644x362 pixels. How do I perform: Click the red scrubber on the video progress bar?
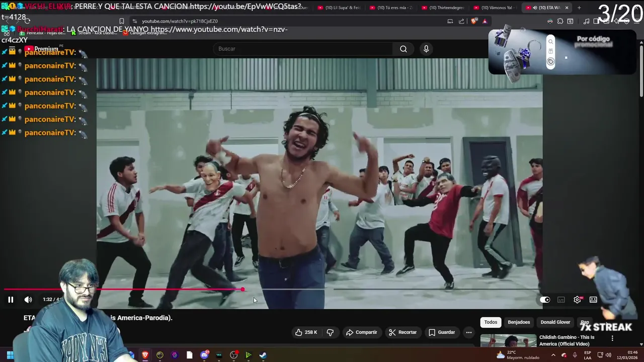click(243, 289)
